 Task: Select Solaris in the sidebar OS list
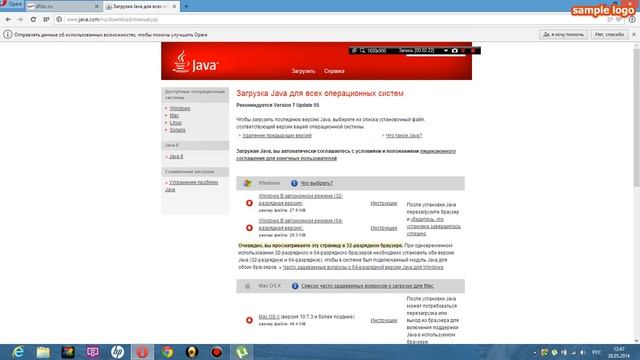click(178, 130)
